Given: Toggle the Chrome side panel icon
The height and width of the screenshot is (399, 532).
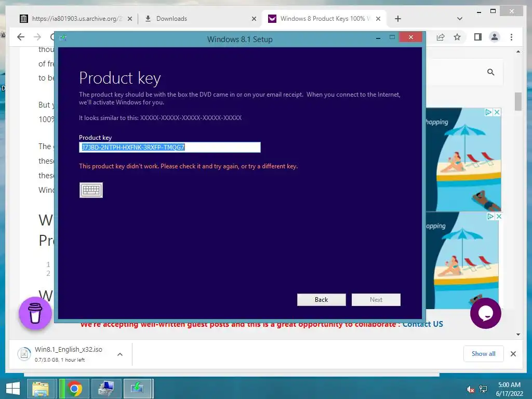Looking at the screenshot, I should click(478, 37).
